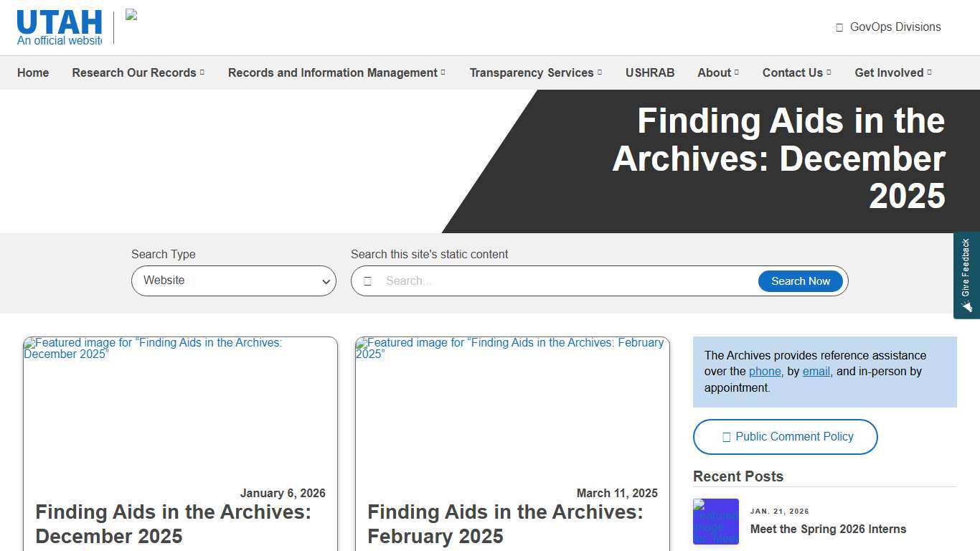Open the Contact Us menu
The image size is (980, 551).
793,72
